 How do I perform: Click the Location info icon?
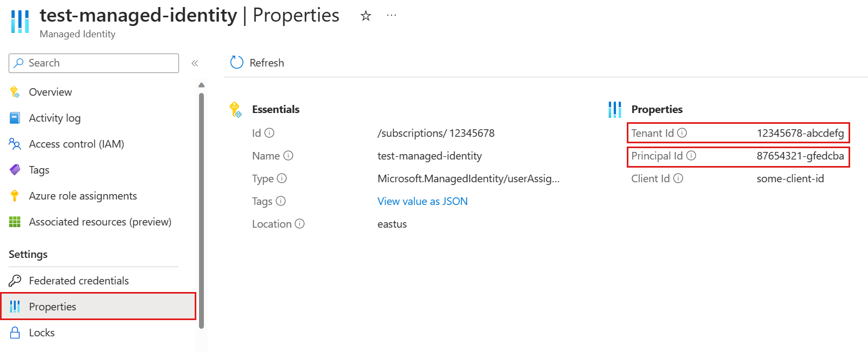point(300,224)
